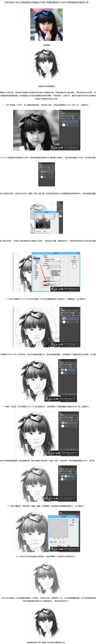Viewport: 96px width, 644px height.
Task: Open the original color photo of the girl
Action: 46,24
